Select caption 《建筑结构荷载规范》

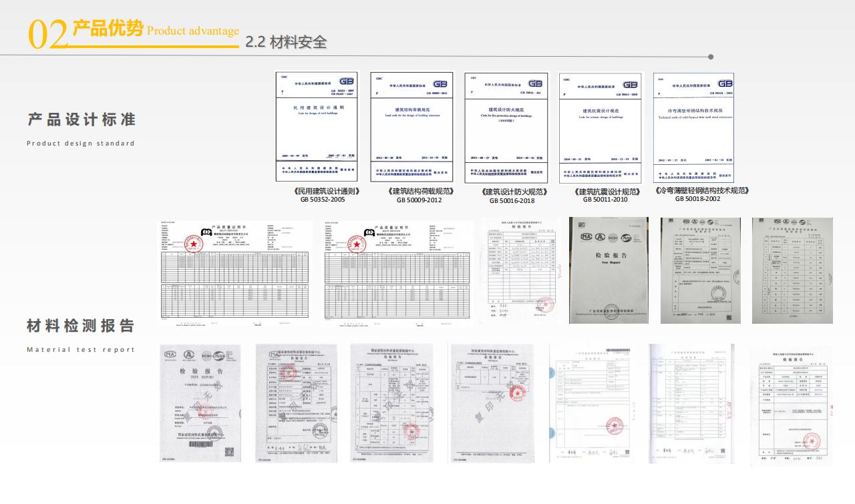(419, 192)
